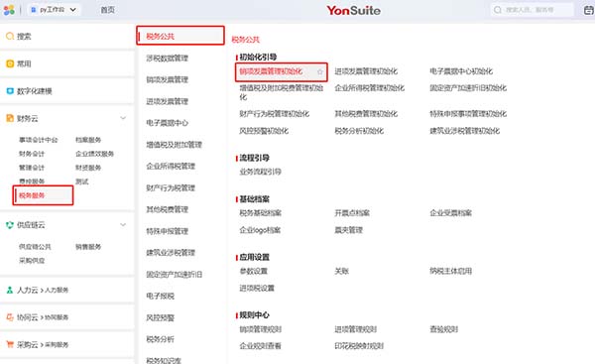Collapse the 供应链云 section chevron

pyautogui.click(x=123, y=225)
